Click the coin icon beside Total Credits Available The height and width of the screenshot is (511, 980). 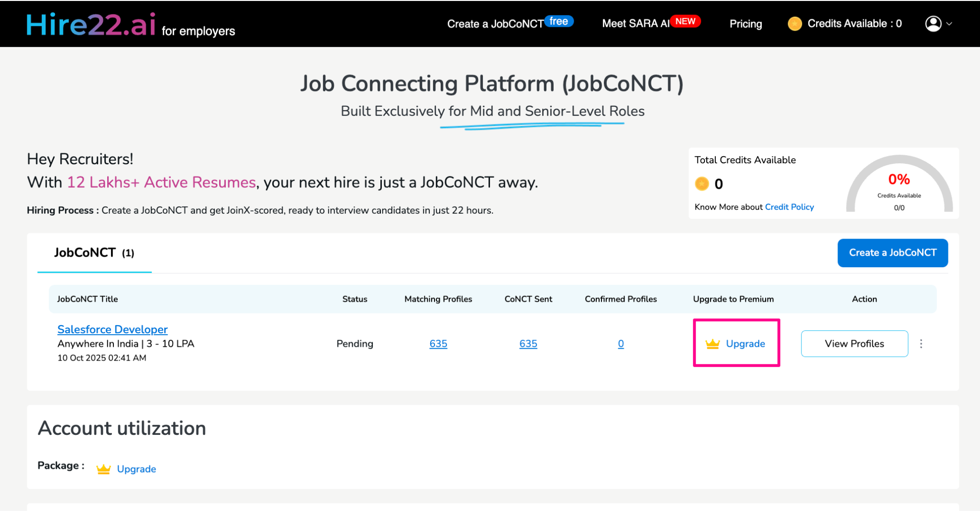[702, 183]
